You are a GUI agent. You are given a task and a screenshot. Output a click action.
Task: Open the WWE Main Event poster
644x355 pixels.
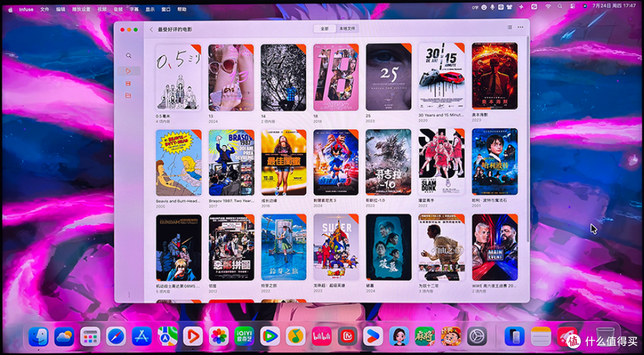coord(494,247)
